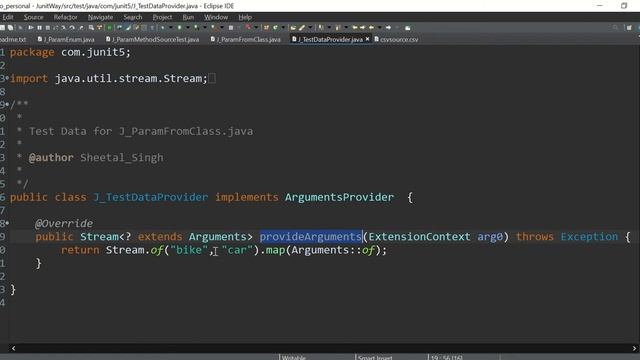The image size is (640, 360).
Task: Switch to the J_ParamFromClass.java tab
Action: coord(246,39)
